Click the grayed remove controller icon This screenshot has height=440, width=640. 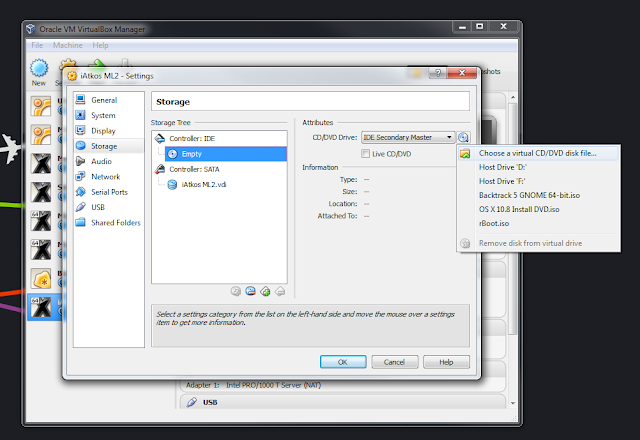coord(280,291)
